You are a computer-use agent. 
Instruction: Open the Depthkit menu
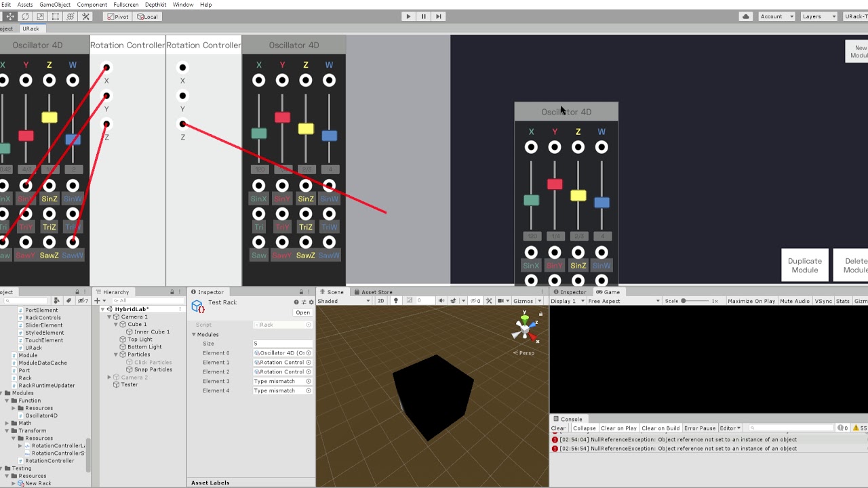tap(156, 5)
